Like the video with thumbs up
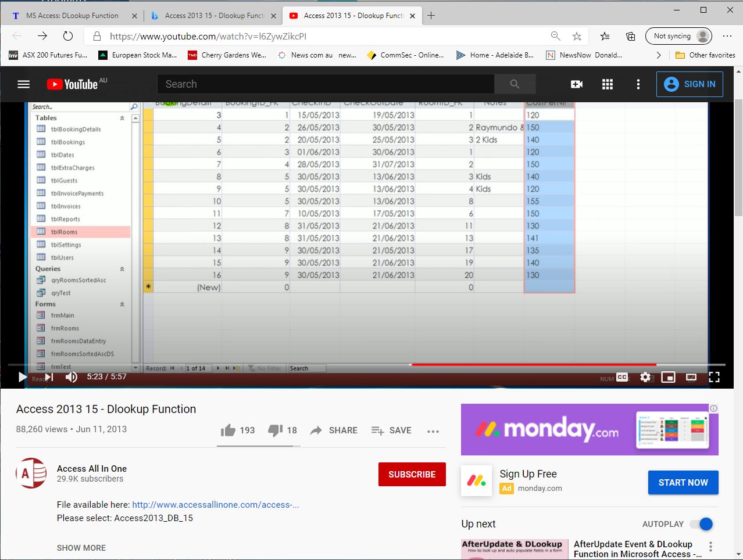Screen dimensions: 743x560 [x=238, y=430]
